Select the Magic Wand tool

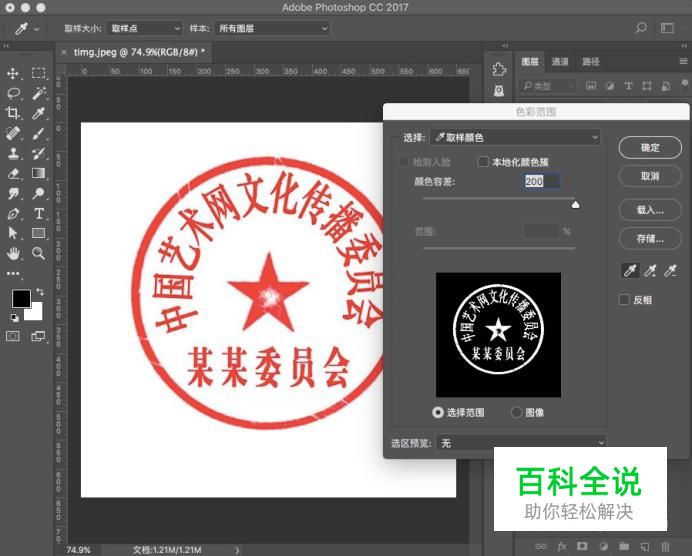[39, 93]
